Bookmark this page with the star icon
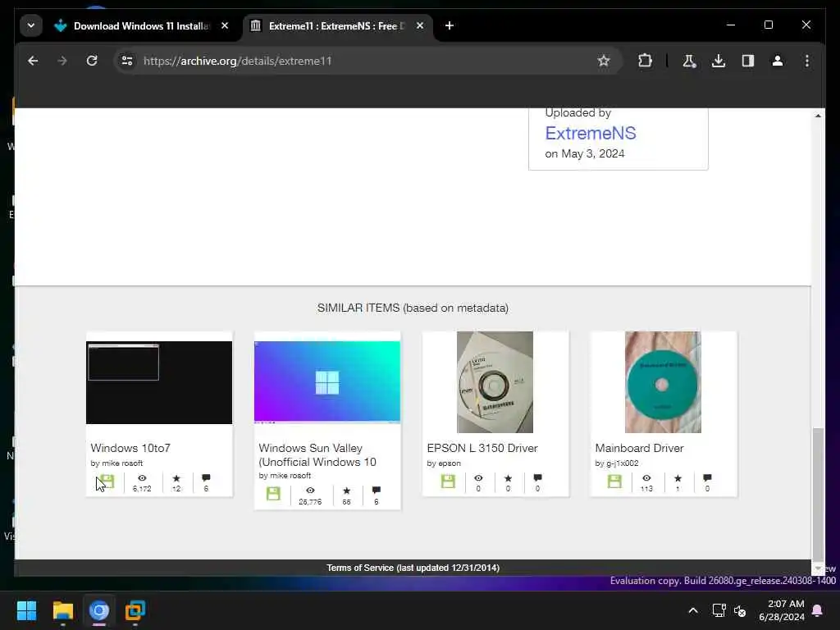The height and width of the screenshot is (630, 840). coord(604,61)
